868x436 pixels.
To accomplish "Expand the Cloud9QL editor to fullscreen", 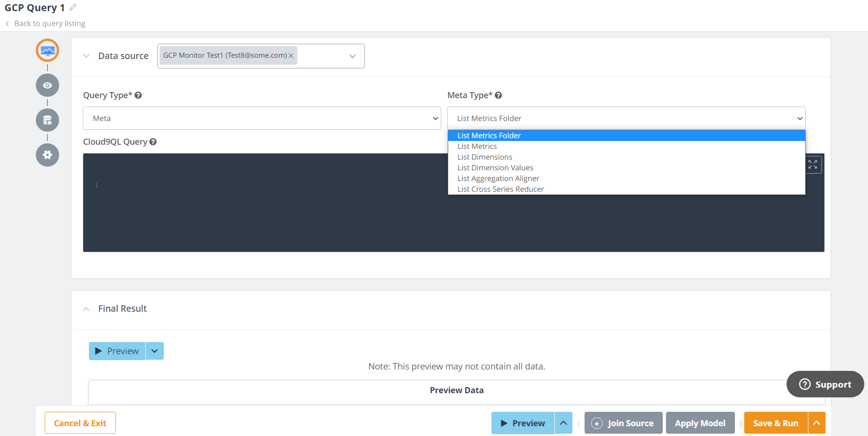I will (813, 164).
